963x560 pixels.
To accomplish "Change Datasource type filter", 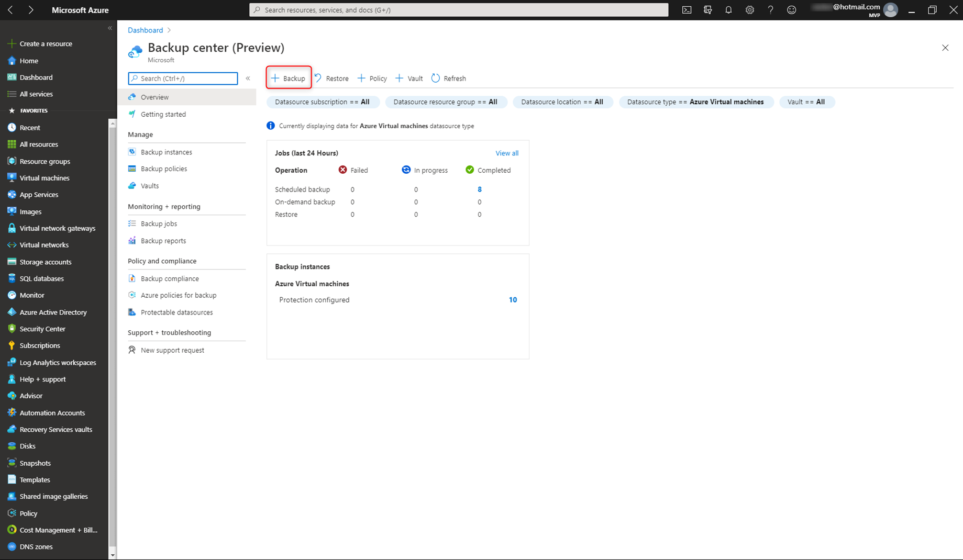I will tap(696, 102).
